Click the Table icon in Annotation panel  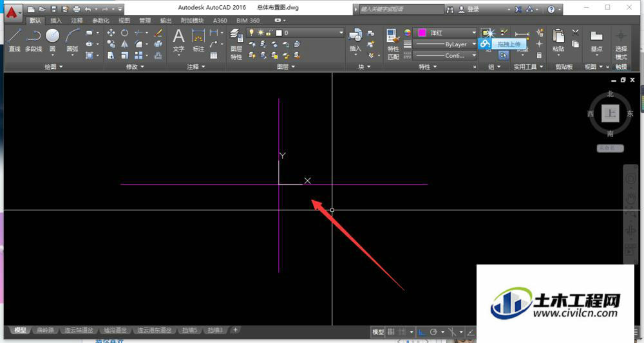tap(214, 55)
